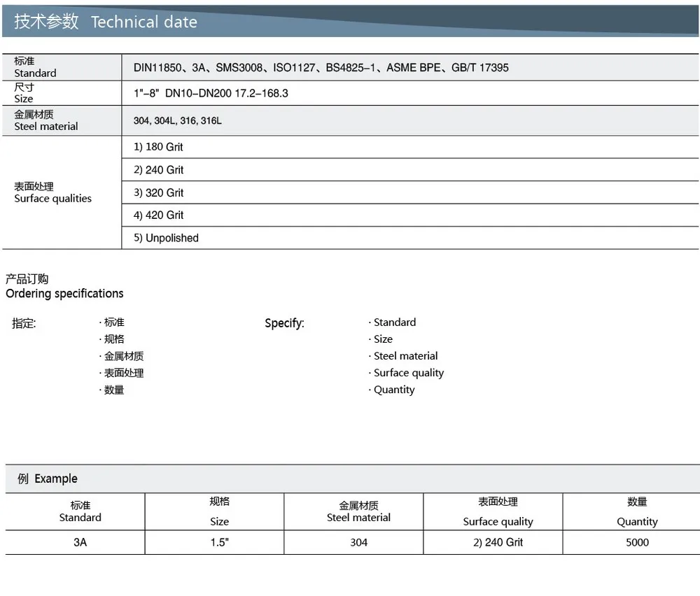Click Steel material in the Specify list

pyautogui.click(x=405, y=356)
